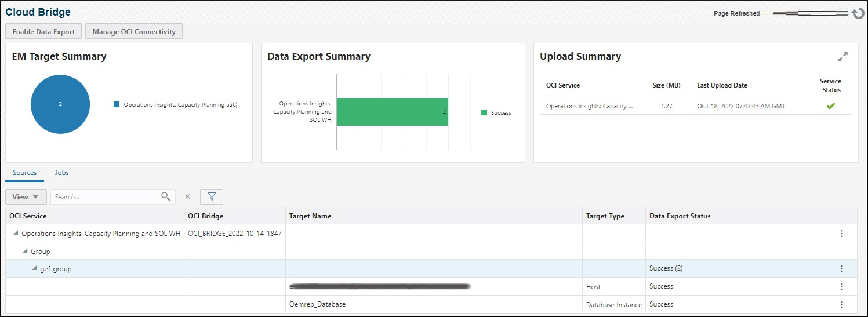Click OCI_BRIDGE_2022-10-14-1847 cell

[x=235, y=234]
